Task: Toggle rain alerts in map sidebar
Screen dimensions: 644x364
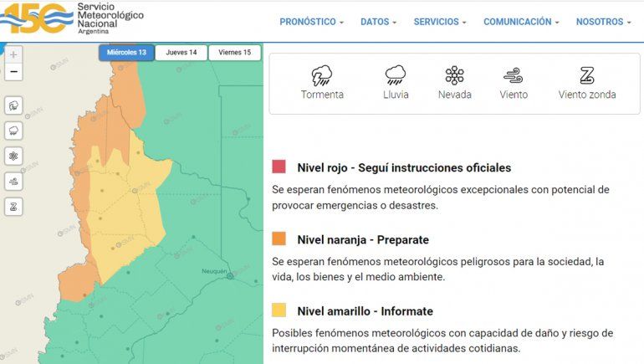Action: click(x=14, y=131)
